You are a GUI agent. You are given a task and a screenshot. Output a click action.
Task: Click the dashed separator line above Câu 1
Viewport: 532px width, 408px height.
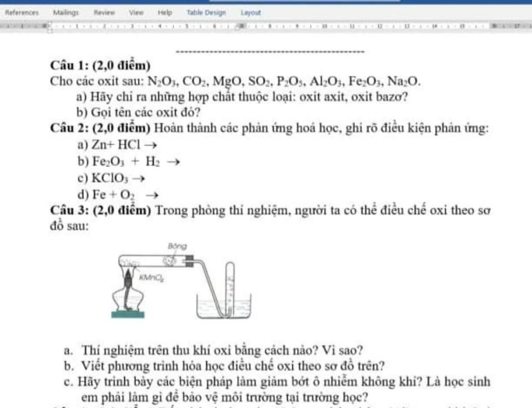point(270,52)
